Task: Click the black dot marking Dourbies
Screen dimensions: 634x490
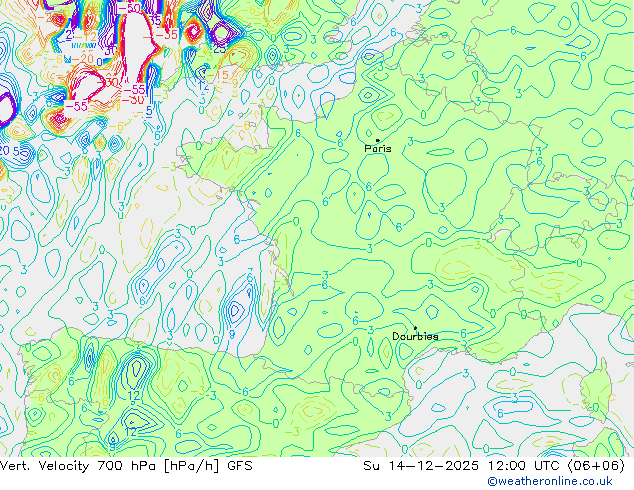Action: click(415, 328)
